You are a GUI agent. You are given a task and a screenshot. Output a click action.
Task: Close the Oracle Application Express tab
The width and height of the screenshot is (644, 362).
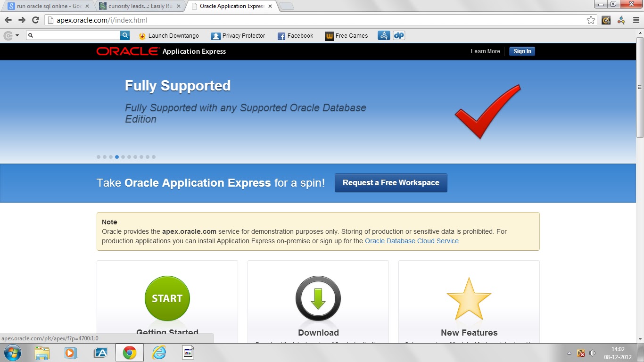click(270, 6)
